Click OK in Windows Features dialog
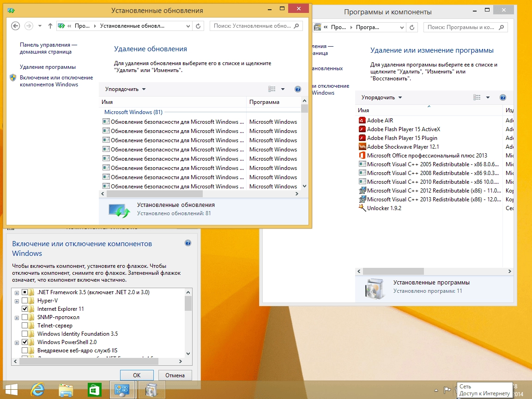This screenshot has height=399, width=532. pos(137,375)
